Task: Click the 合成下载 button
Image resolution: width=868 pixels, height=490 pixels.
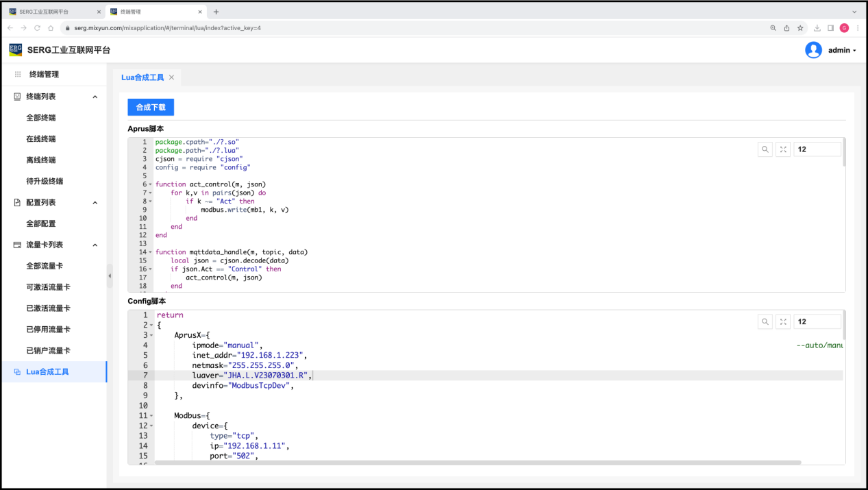Action: point(151,107)
